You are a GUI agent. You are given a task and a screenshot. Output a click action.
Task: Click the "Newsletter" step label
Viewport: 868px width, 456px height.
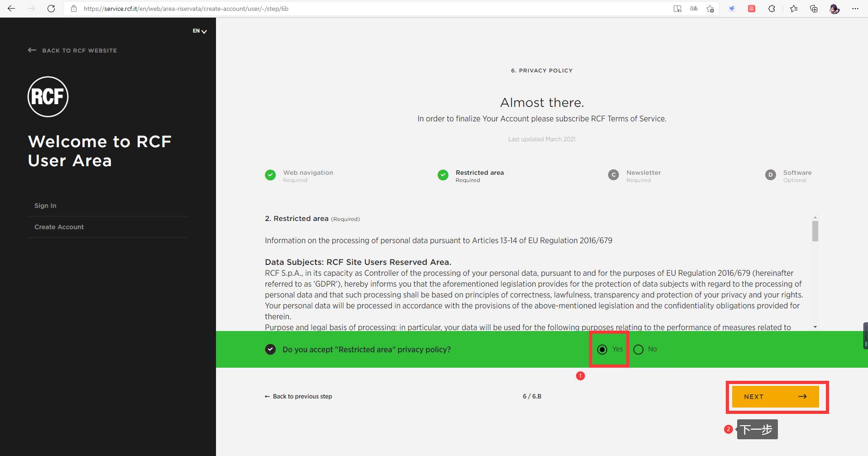pos(643,173)
